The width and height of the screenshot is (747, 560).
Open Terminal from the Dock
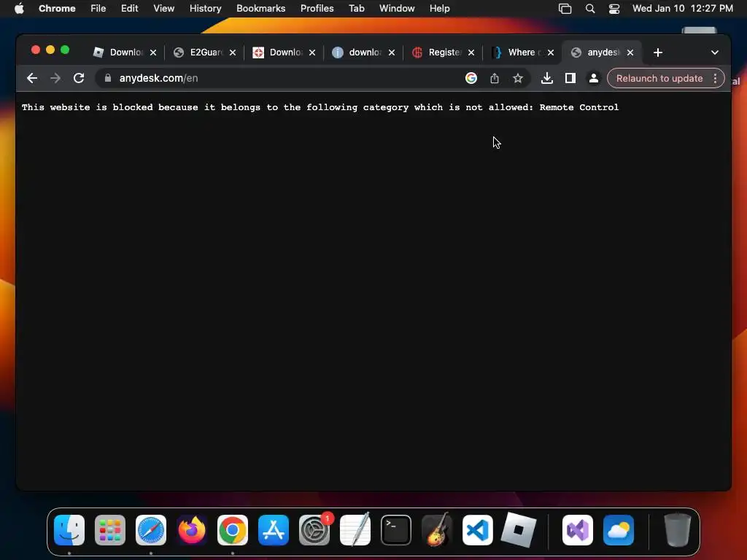point(396,530)
